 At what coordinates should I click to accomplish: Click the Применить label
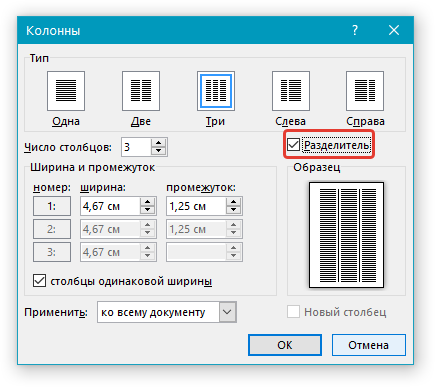point(56,312)
